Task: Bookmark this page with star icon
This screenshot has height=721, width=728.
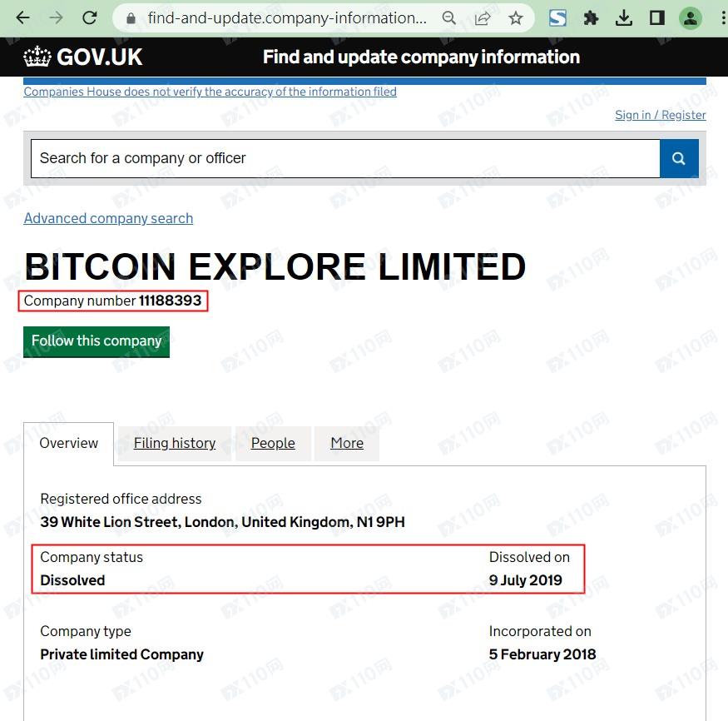Action: tap(516, 17)
